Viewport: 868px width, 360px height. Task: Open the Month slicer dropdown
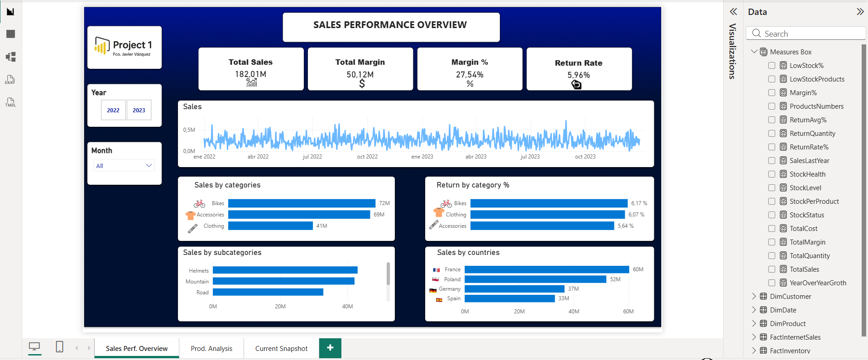coord(124,166)
